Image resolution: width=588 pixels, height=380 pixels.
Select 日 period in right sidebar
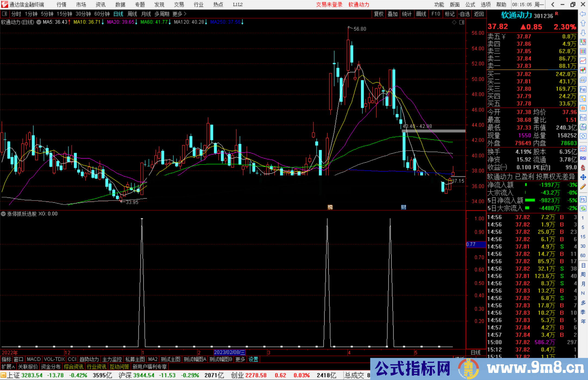583,265
